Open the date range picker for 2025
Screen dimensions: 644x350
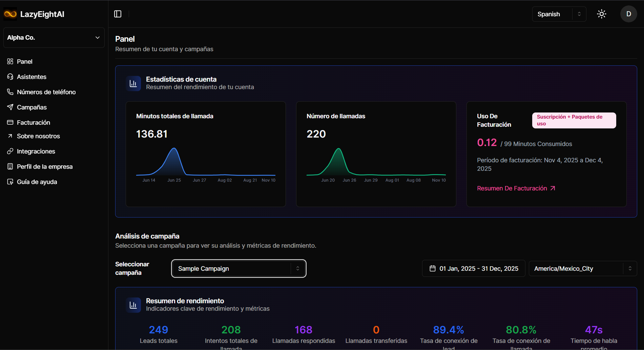click(473, 269)
